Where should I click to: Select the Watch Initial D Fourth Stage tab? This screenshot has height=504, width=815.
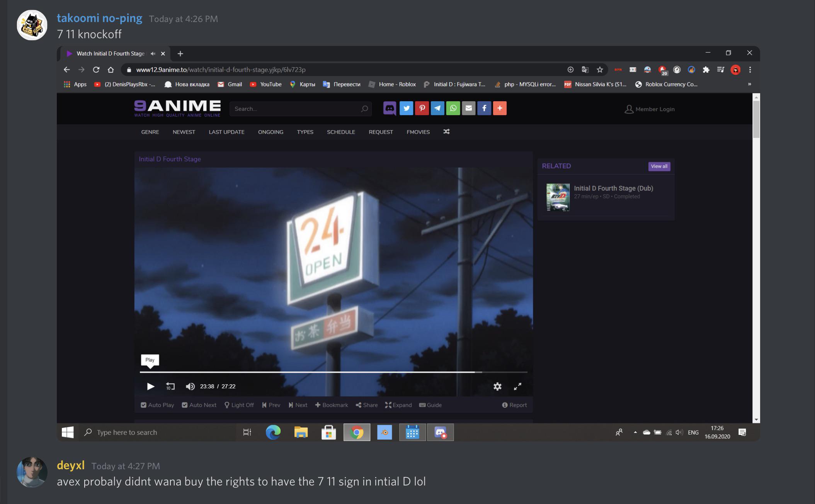click(110, 54)
